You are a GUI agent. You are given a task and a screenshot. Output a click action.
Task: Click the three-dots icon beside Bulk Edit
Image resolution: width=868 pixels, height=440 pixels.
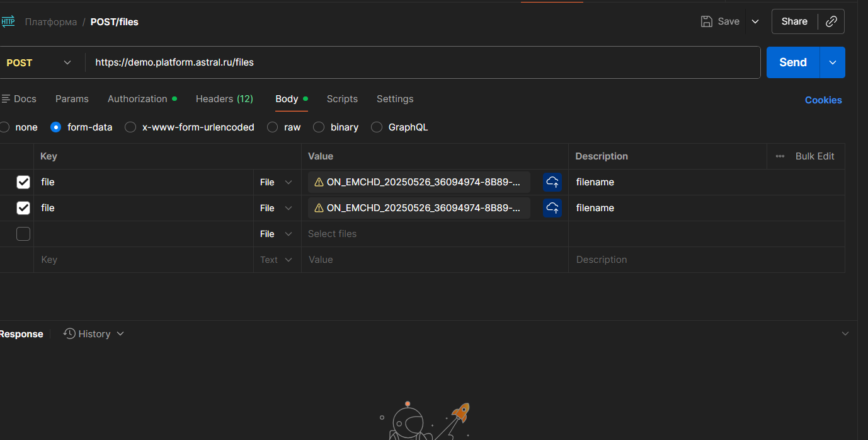coord(780,156)
